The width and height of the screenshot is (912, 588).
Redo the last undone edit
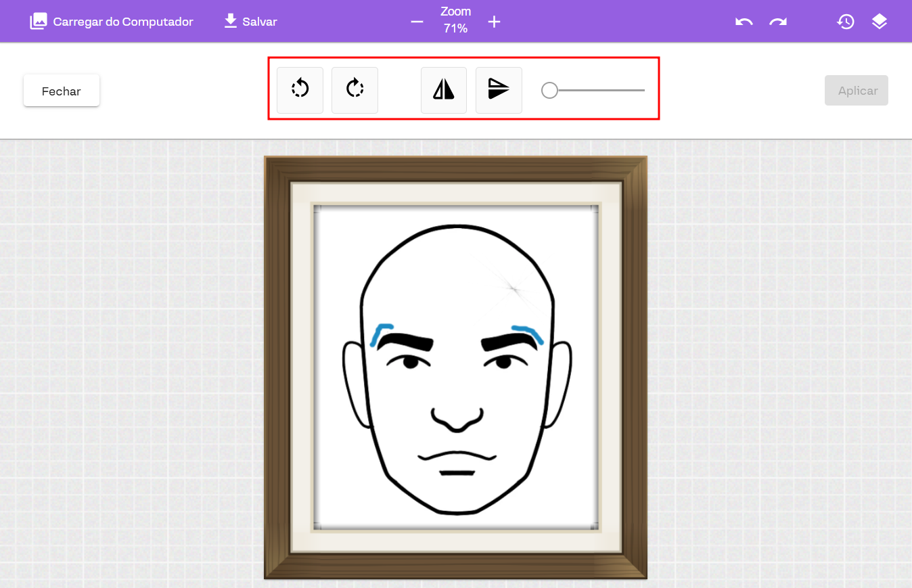pos(778,22)
